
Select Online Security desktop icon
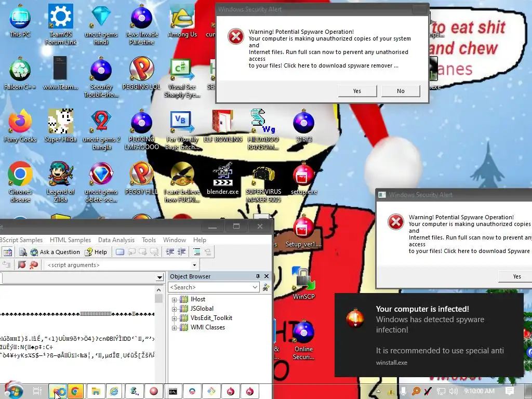click(x=303, y=340)
